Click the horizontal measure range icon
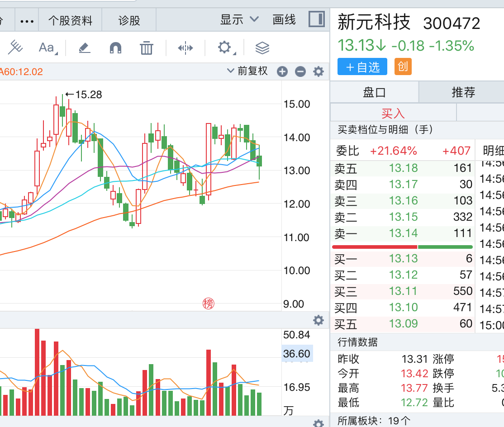 [185, 47]
